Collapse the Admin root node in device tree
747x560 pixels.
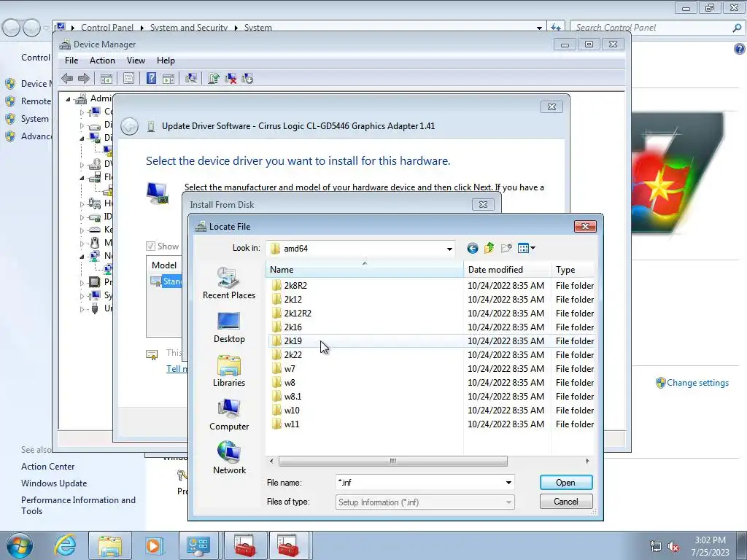coord(68,99)
